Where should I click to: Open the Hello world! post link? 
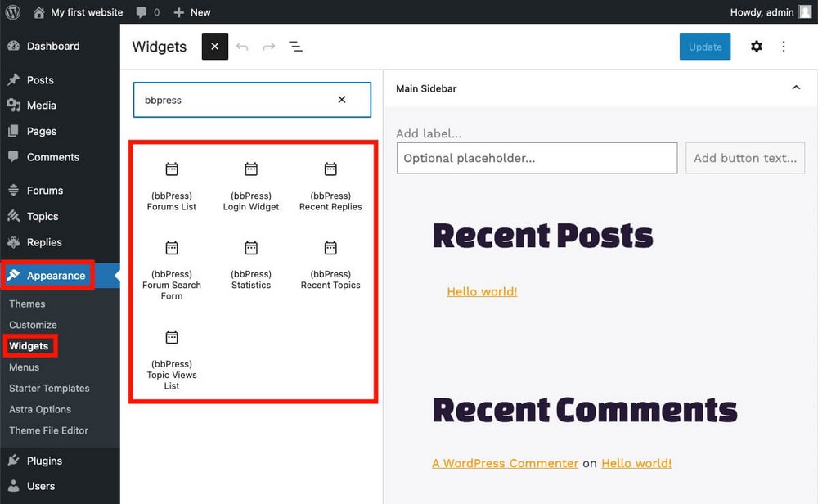pyautogui.click(x=482, y=291)
